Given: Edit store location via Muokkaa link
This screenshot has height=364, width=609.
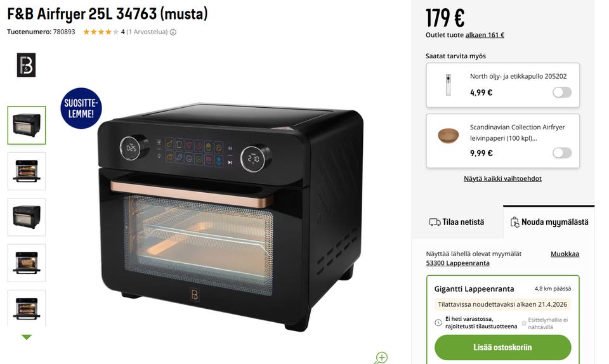Looking at the screenshot, I should tap(565, 254).
